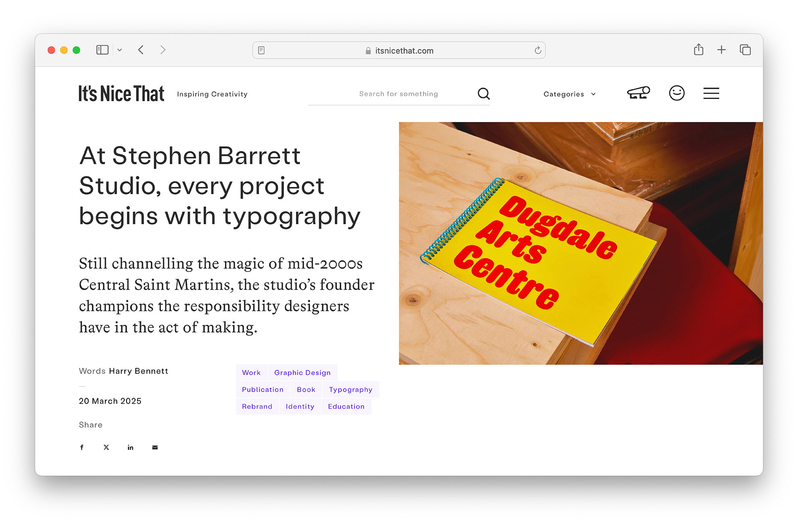Open author Harry Bennett's page
This screenshot has height=532, width=798.
(138, 371)
